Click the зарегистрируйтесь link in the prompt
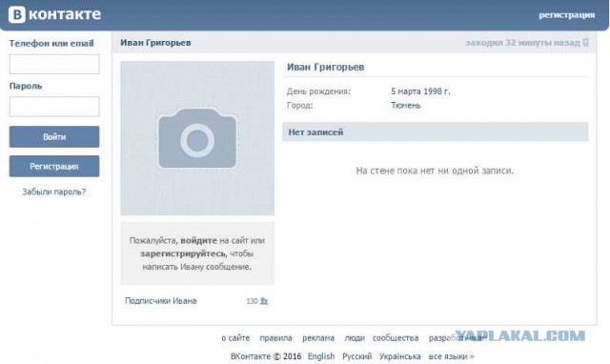Screen dimensions: 610x364 tap(183, 253)
